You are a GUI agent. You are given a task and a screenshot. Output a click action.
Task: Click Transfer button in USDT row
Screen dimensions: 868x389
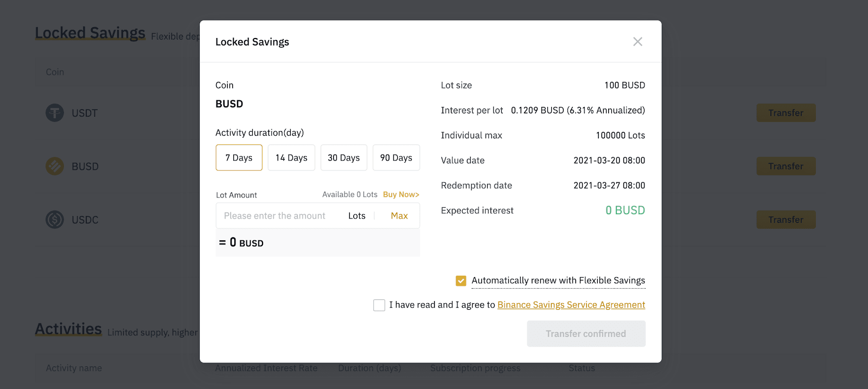[786, 113]
